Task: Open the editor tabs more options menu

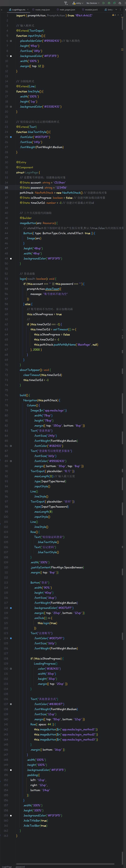Action: tap(120, 10)
